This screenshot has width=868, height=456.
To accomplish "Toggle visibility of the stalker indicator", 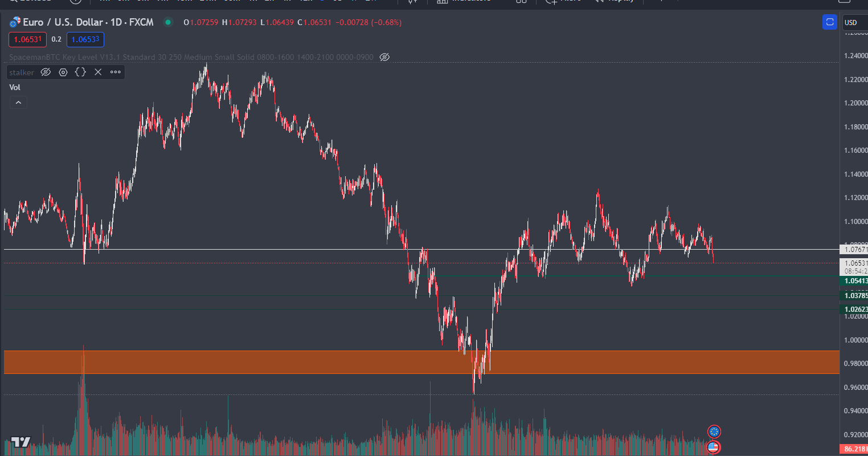I will click(x=46, y=72).
